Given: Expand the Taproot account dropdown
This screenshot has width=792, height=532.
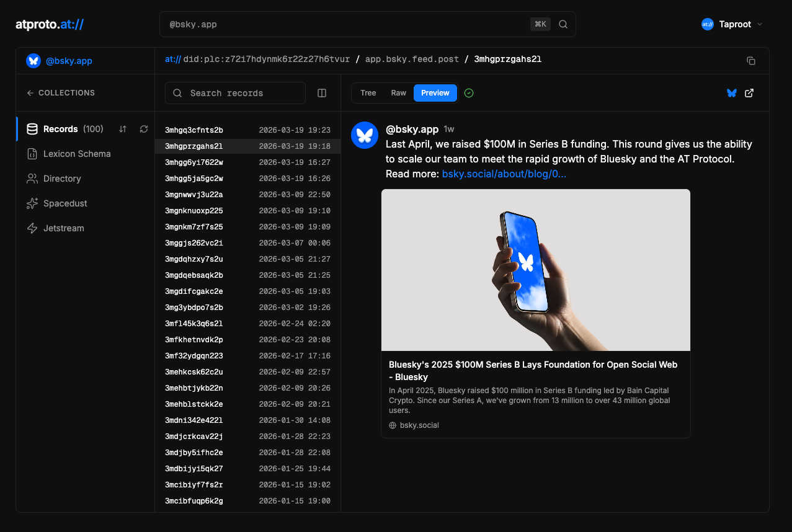Looking at the screenshot, I should (732, 24).
